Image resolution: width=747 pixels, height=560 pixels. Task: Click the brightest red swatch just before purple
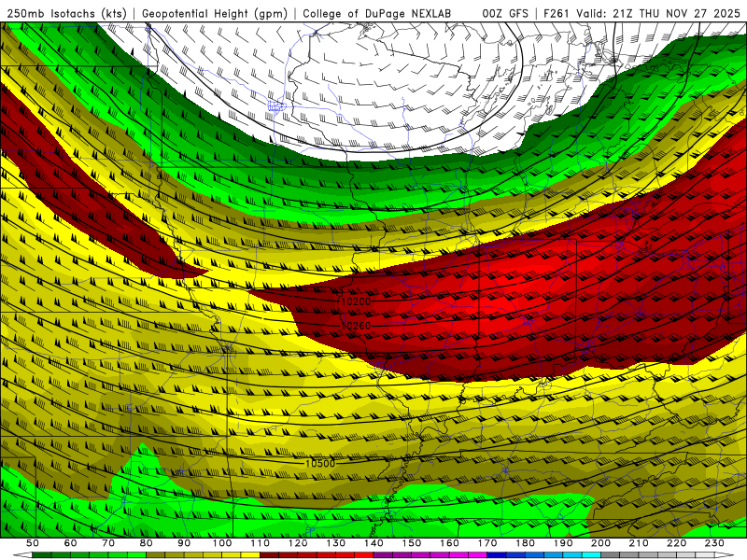tap(364, 555)
